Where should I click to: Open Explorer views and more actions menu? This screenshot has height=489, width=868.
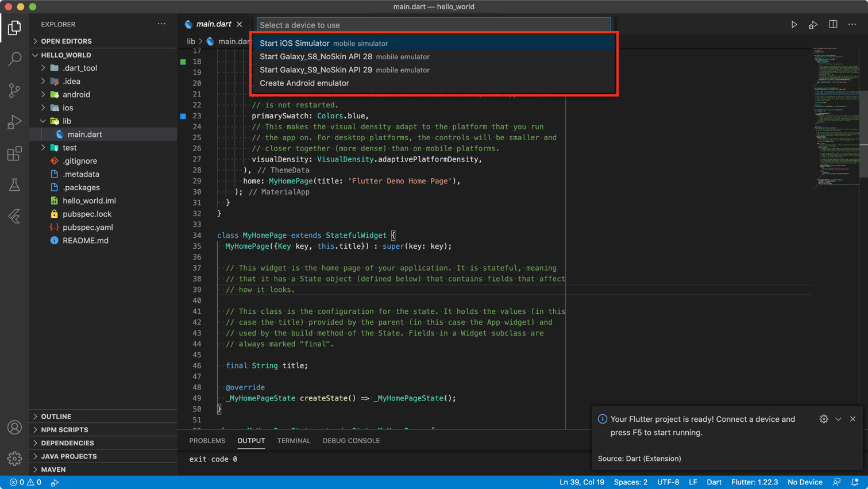click(x=161, y=24)
